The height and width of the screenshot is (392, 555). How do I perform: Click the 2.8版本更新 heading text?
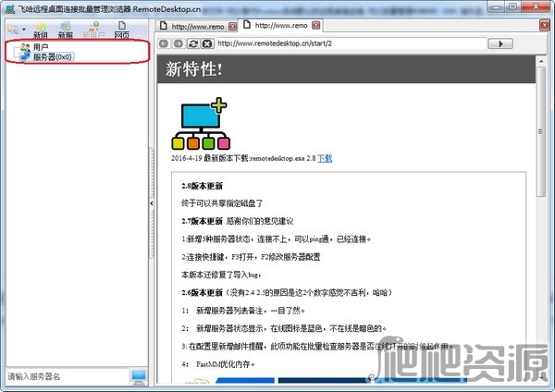(202, 186)
